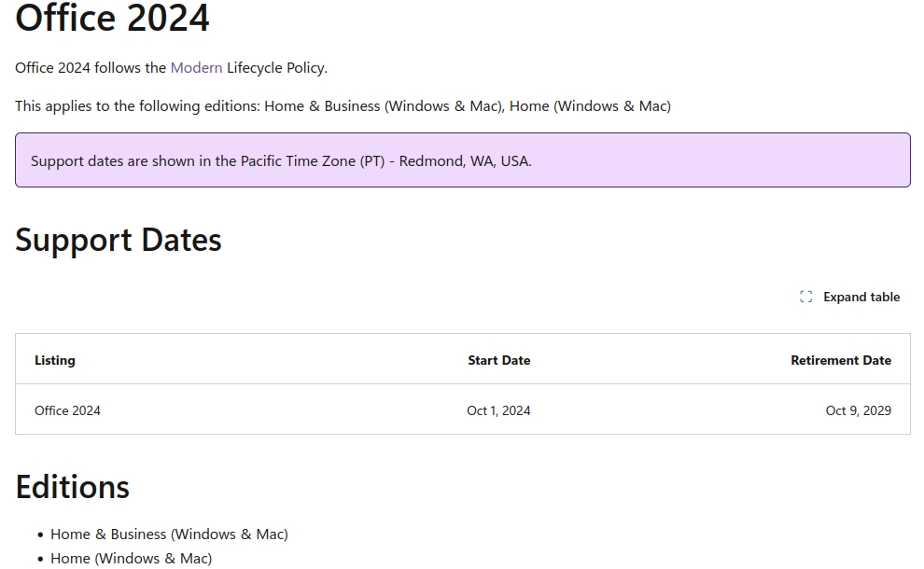The height and width of the screenshot is (569, 924).
Task: Click the editions description sentence
Action: click(343, 105)
